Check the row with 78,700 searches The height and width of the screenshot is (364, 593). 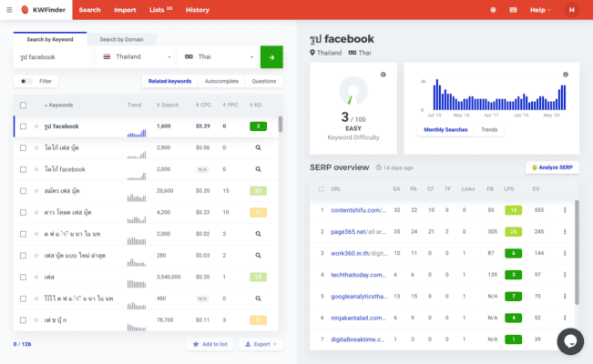coord(23,320)
